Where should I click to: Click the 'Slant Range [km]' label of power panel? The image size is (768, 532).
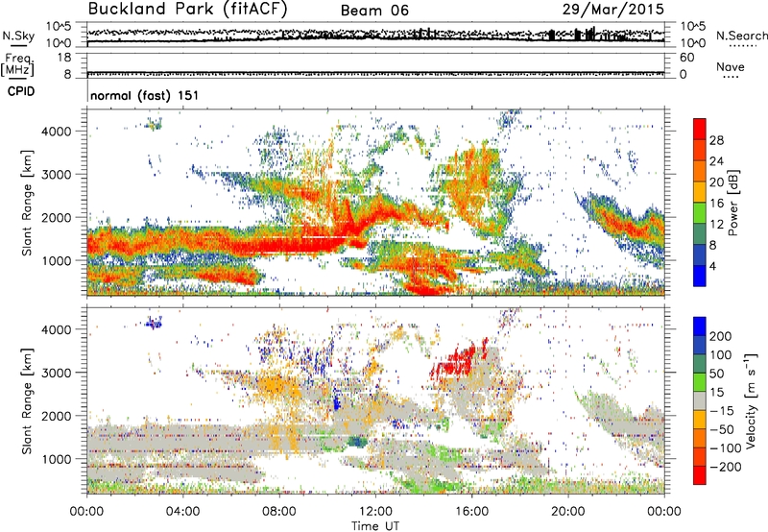pyautogui.click(x=27, y=203)
